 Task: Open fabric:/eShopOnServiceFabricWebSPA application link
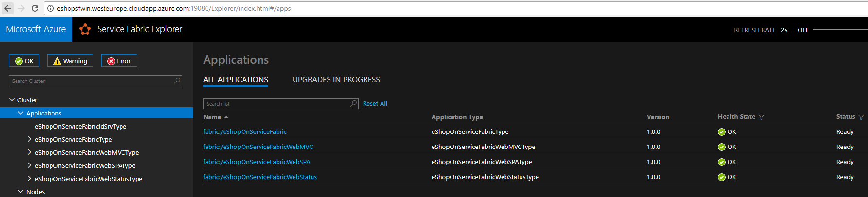257,162
